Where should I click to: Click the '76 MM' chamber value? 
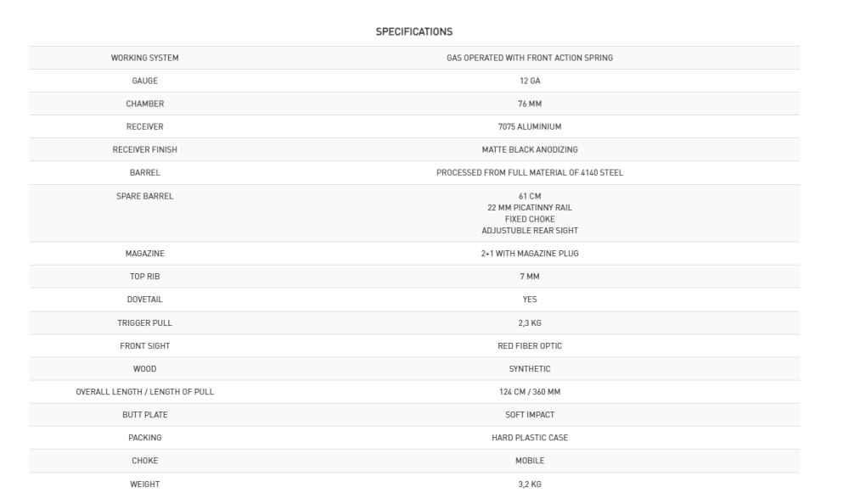click(x=530, y=104)
